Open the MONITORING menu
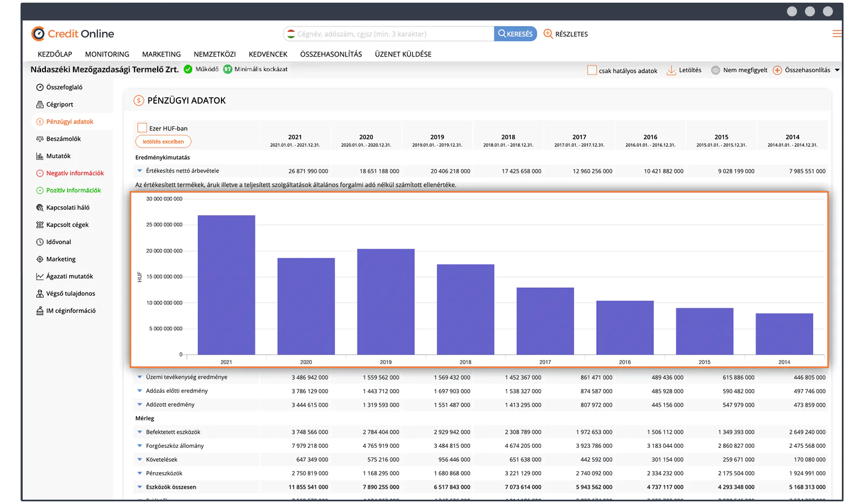Viewport: 864px width, 504px height. 107,55
